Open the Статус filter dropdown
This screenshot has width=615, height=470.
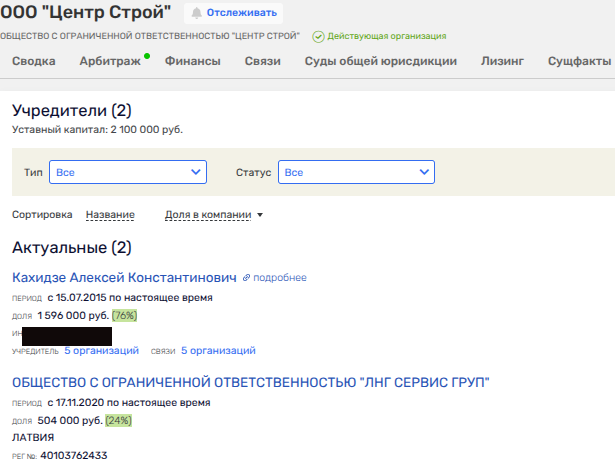tap(356, 173)
